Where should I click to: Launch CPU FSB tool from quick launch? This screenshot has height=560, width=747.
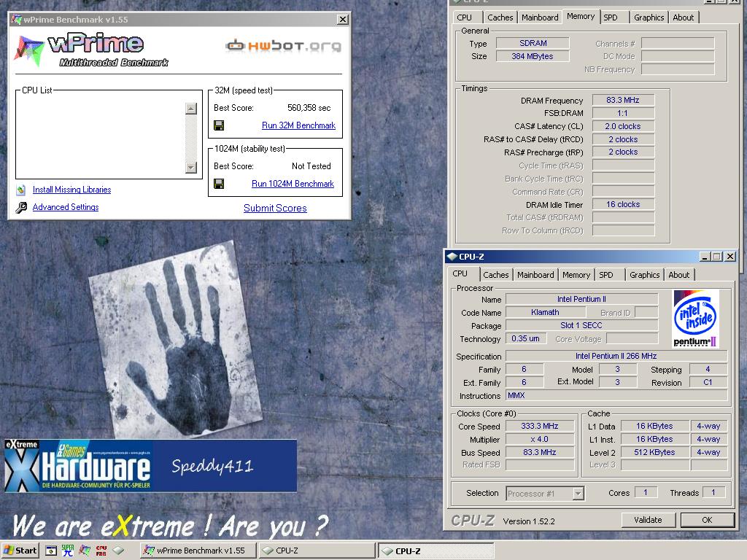pyautogui.click(x=101, y=551)
